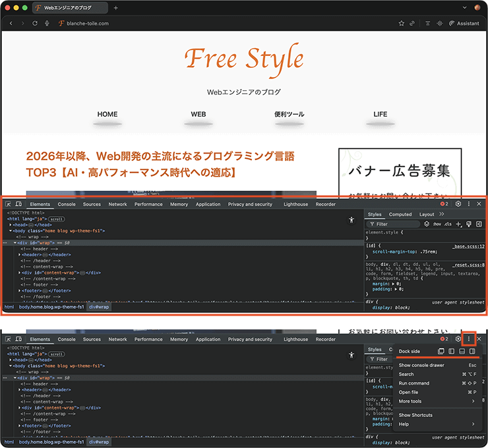Open a new browser tab with the plus
The width and height of the screenshot is (488, 448).
(116, 8)
